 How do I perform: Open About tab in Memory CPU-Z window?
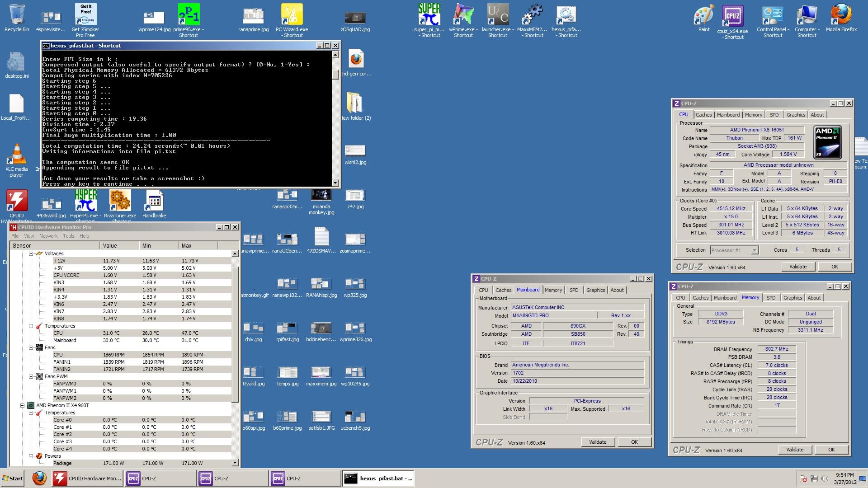(x=814, y=298)
